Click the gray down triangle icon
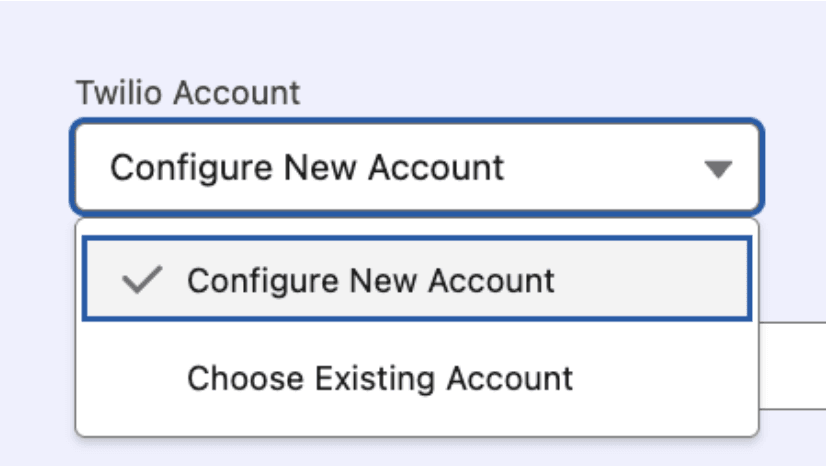 (x=718, y=168)
